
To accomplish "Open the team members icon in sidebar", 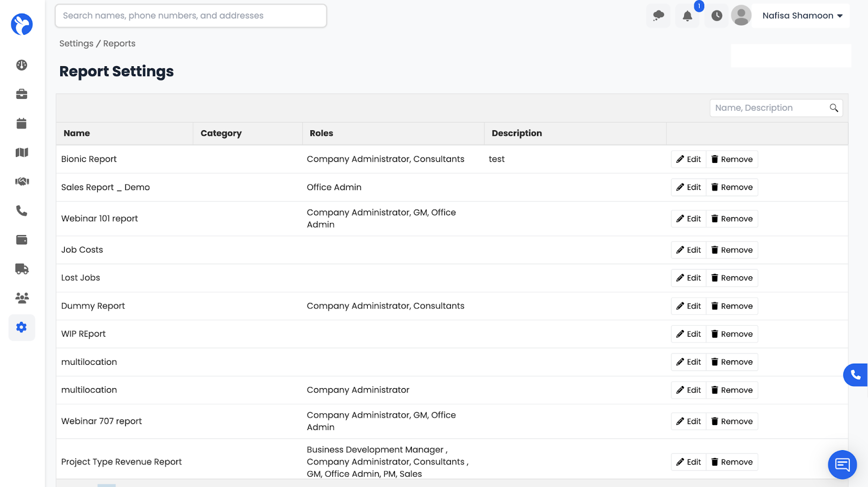I will coord(22,298).
